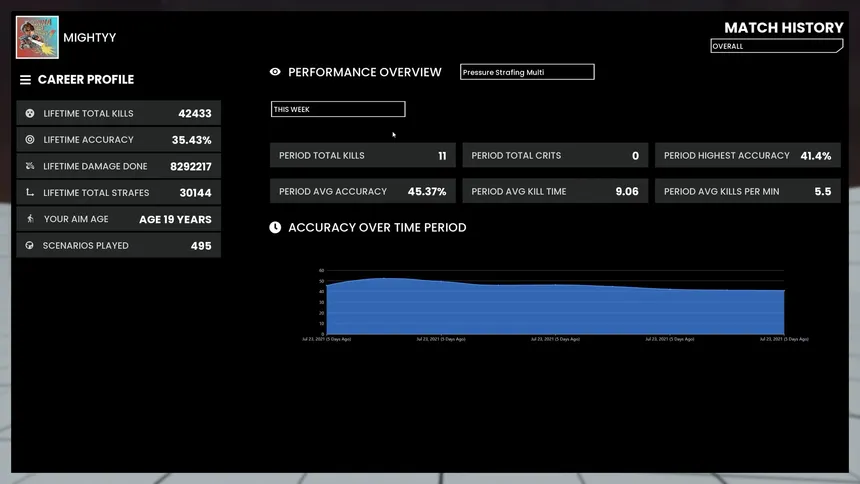
Task: Click the first date label on chart axis
Action: click(x=326, y=339)
